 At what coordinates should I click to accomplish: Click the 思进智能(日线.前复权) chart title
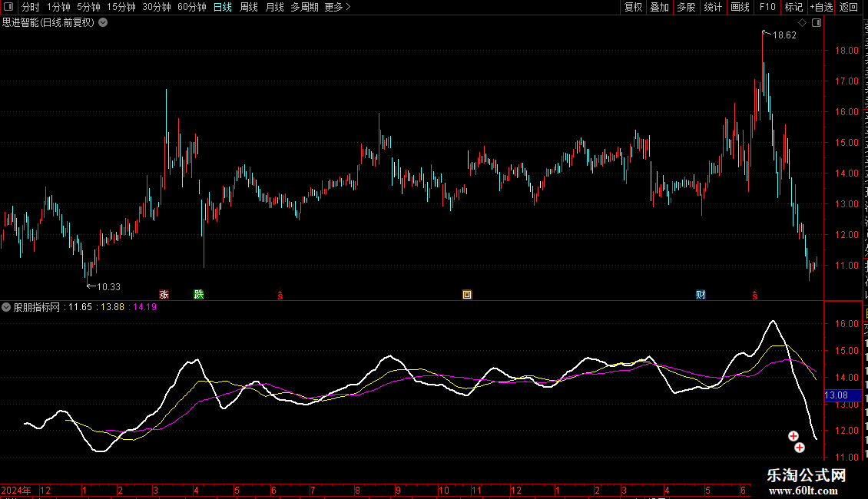pos(48,23)
